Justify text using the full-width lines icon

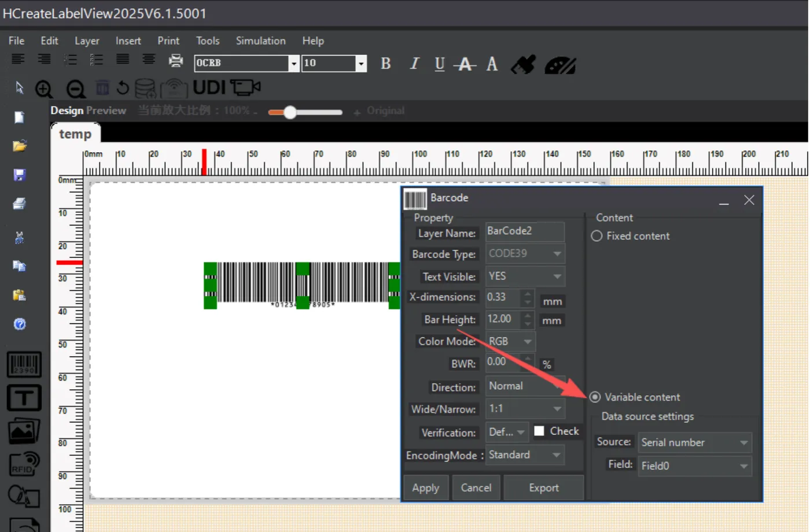123,59
